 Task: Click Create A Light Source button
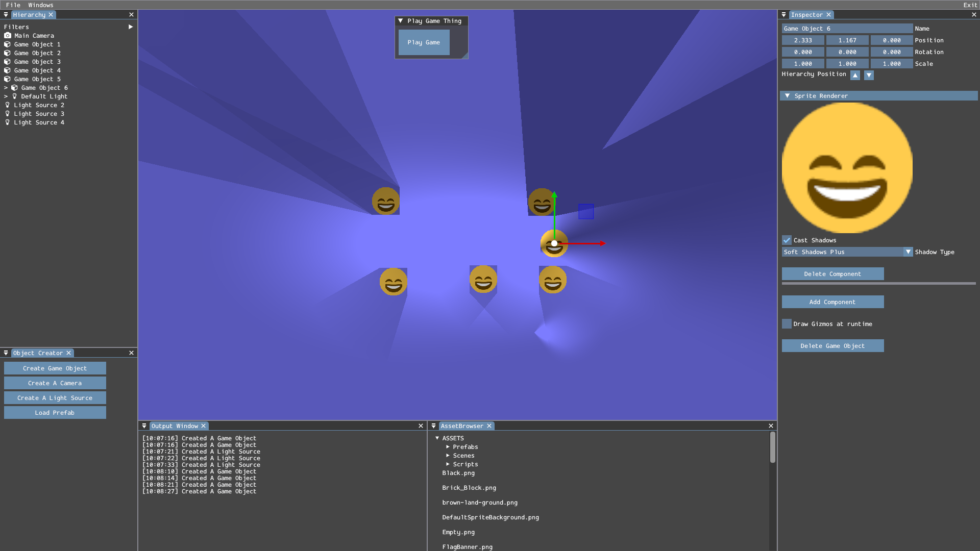(55, 398)
